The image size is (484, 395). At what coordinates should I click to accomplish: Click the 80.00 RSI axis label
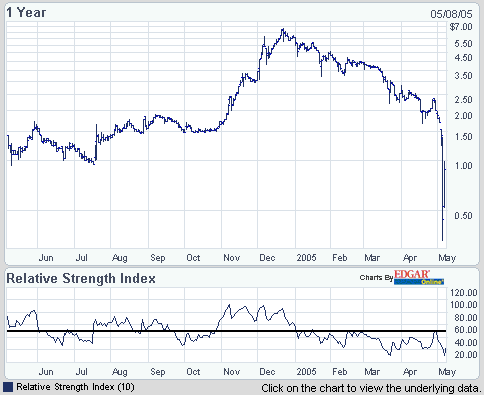(x=466, y=318)
